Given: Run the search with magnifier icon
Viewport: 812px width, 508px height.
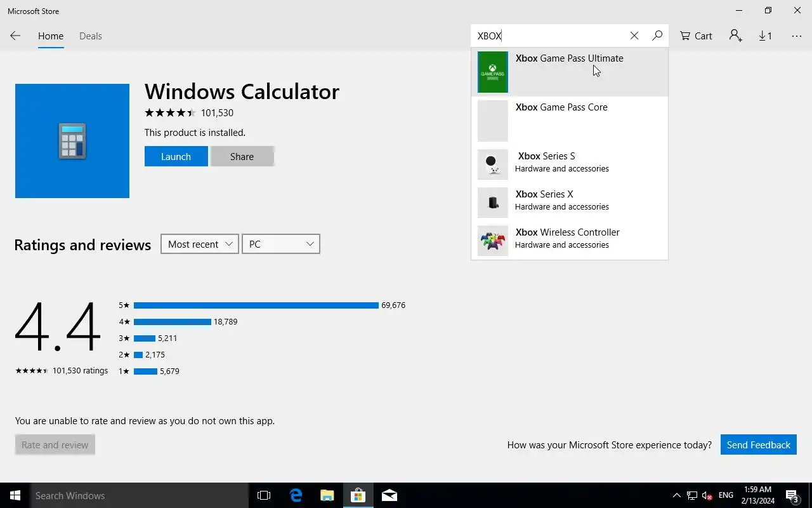Looking at the screenshot, I should (x=657, y=36).
